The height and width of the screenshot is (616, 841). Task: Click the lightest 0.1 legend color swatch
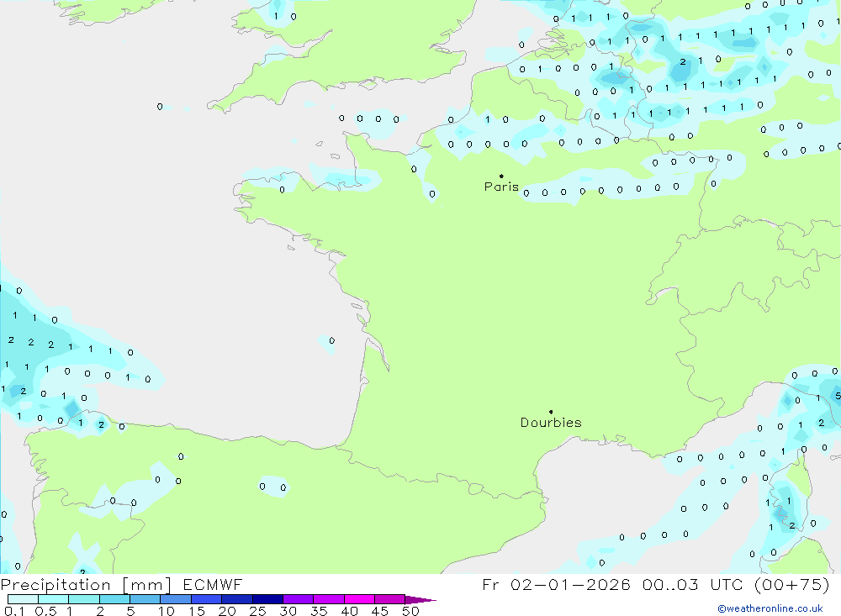tap(23, 599)
